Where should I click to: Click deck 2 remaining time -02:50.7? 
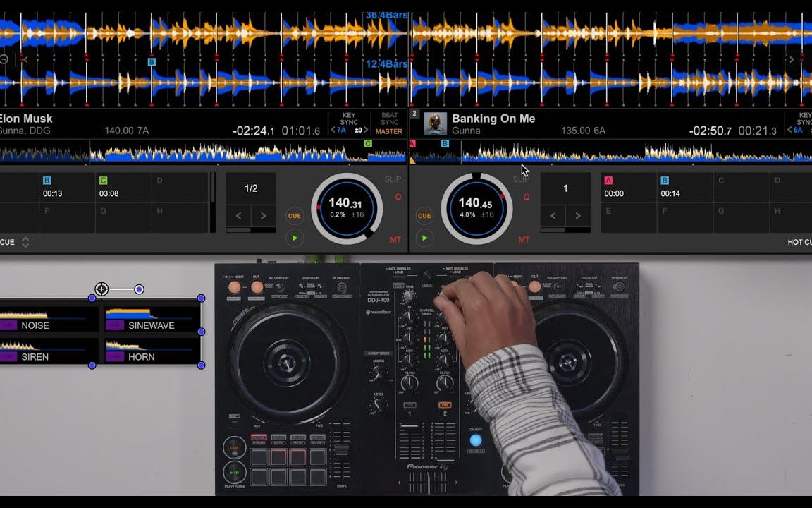coord(710,131)
